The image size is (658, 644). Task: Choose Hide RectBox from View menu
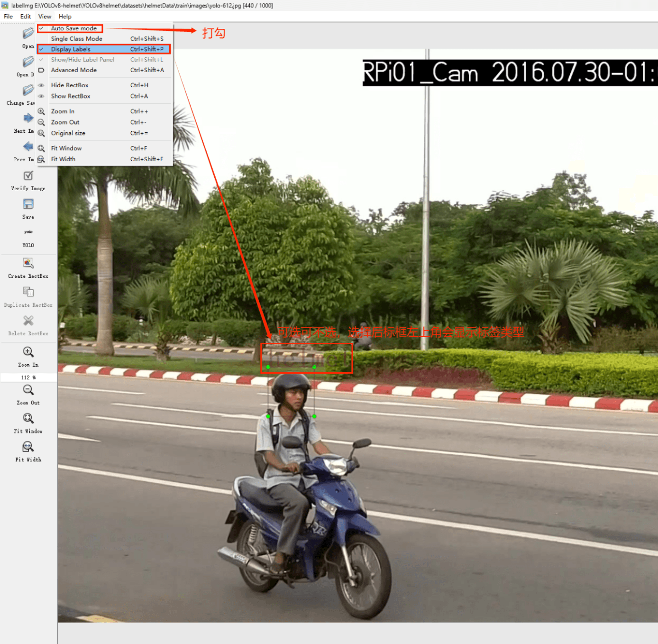[70, 85]
